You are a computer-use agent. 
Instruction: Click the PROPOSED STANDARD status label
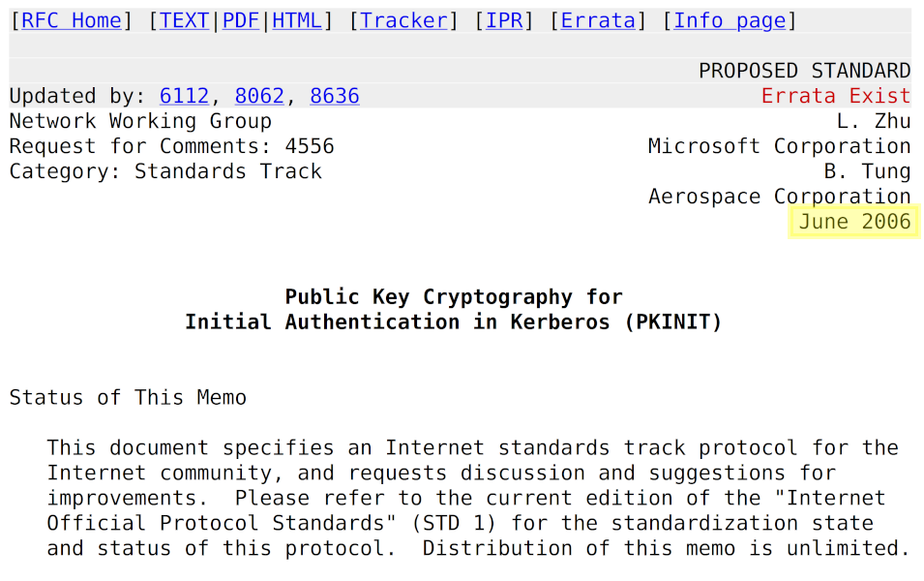coord(804,71)
